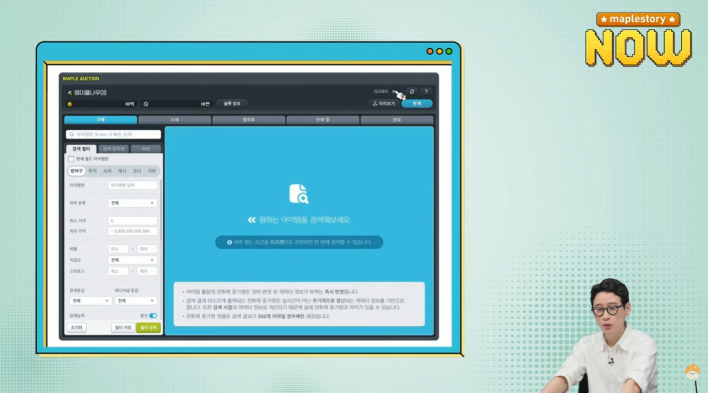Click the character name 메이플나무08
The height and width of the screenshot is (393, 708).
coord(90,93)
